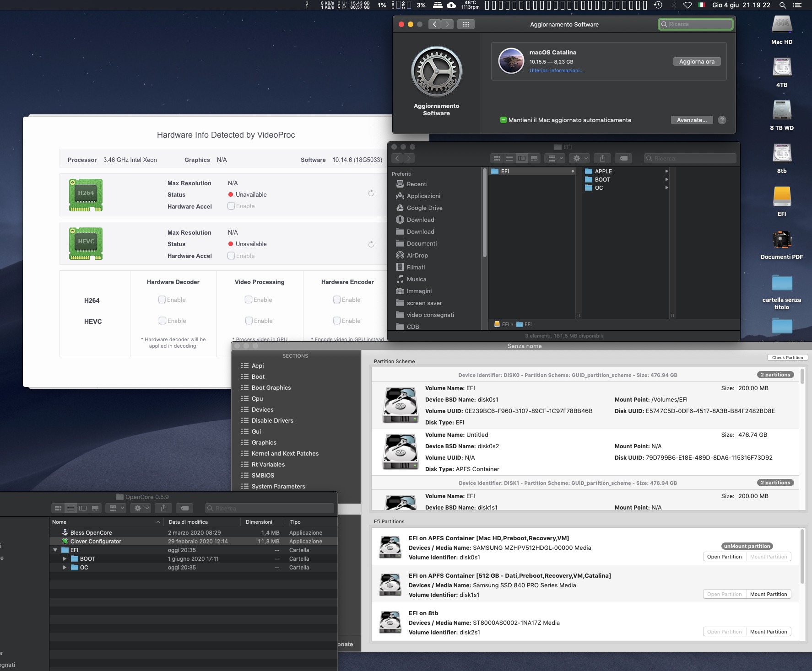Expand the BOOT folder in OpenCore list
Image resolution: width=812 pixels, height=671 pixels.
pos(65,559)
